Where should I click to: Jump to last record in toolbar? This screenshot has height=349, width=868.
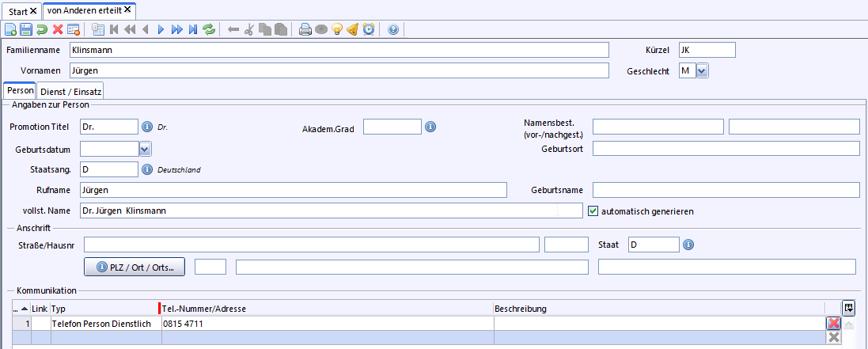[x=193, y=30]
